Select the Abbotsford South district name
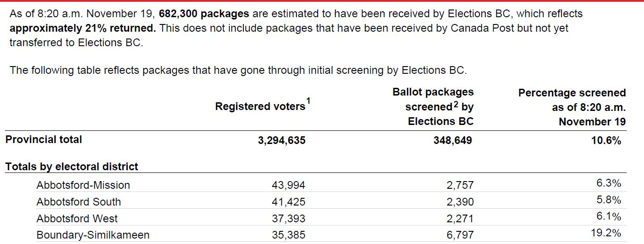Image resolution: width=644 pixels, height=244 pixels. click(x=79, y=202)
